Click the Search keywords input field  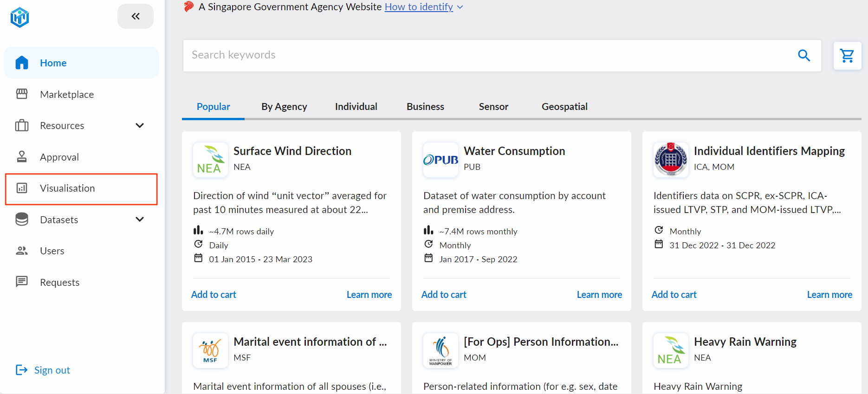tap(487, 55)
